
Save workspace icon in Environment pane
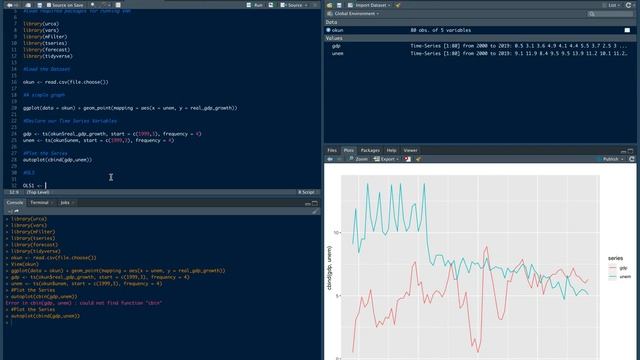pos(339,5)
